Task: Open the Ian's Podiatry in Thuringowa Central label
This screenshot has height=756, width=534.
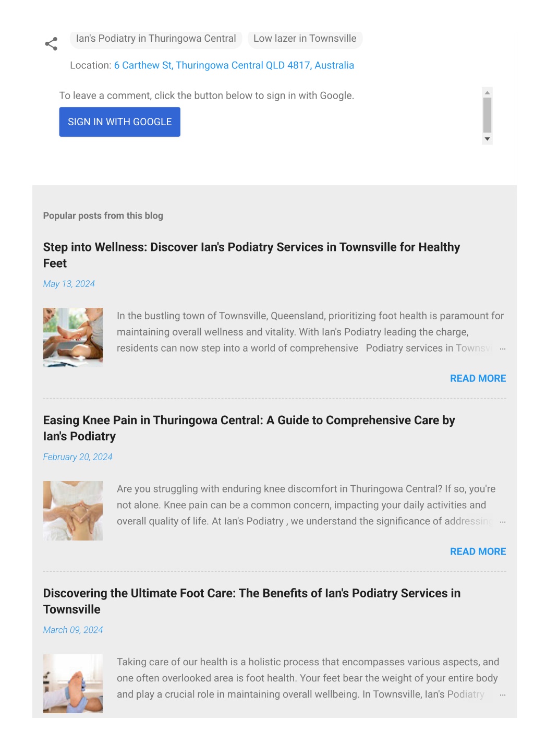Action: pos(156,39)
